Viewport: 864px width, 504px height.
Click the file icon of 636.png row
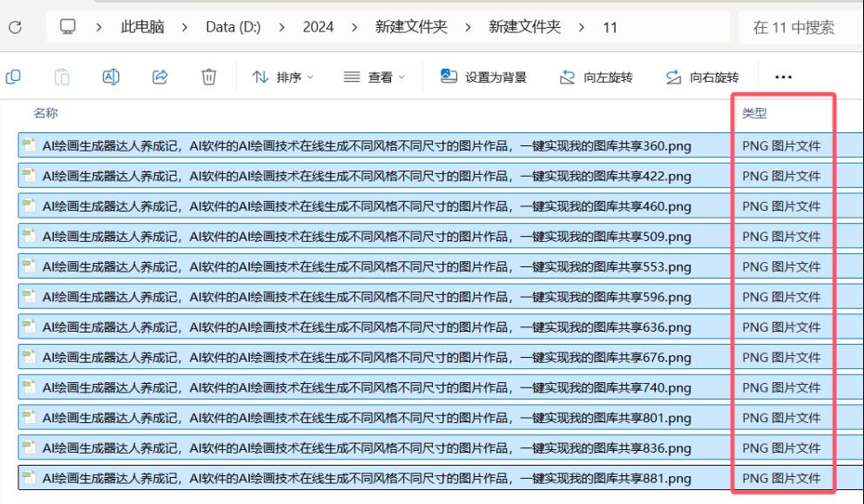click(29, 326)
